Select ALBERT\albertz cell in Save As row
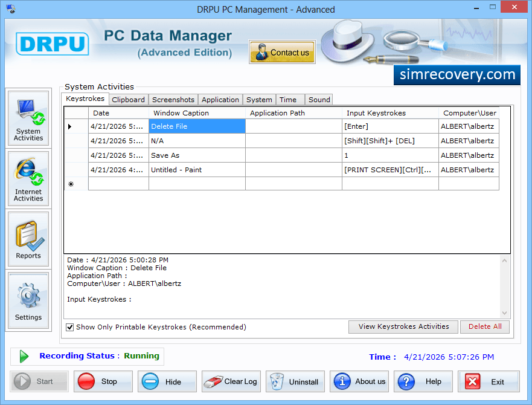 coord(469,155)
